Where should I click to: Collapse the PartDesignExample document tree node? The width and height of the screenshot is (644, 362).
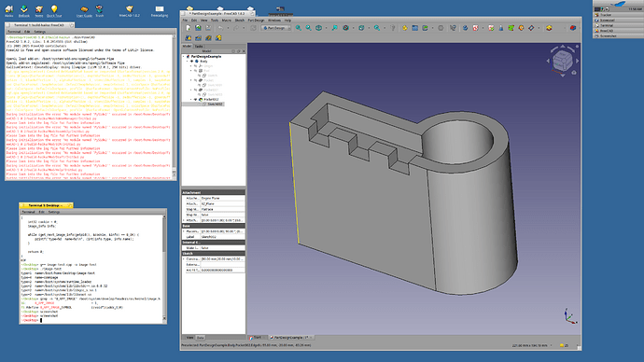point(184,56)
